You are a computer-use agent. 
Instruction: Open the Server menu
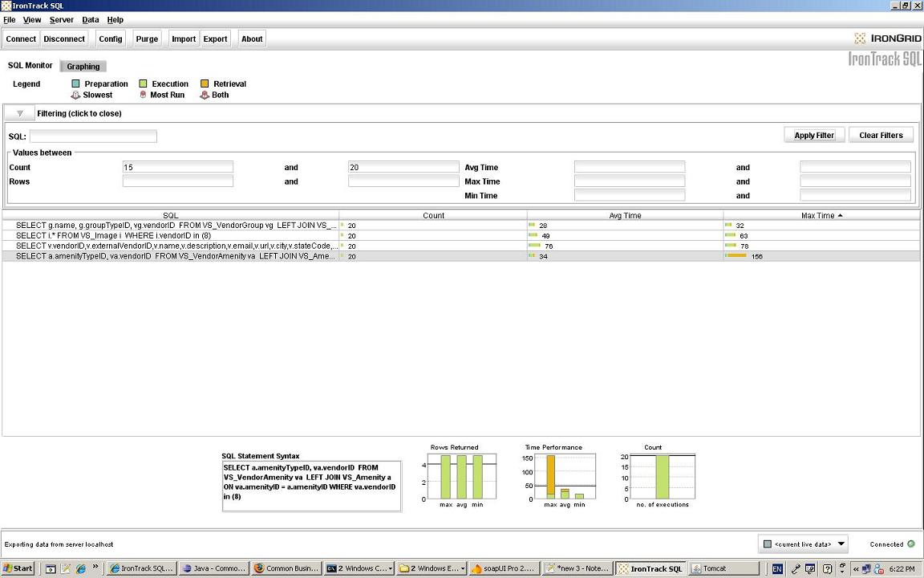pyautogui.click(x=61, y=19)
